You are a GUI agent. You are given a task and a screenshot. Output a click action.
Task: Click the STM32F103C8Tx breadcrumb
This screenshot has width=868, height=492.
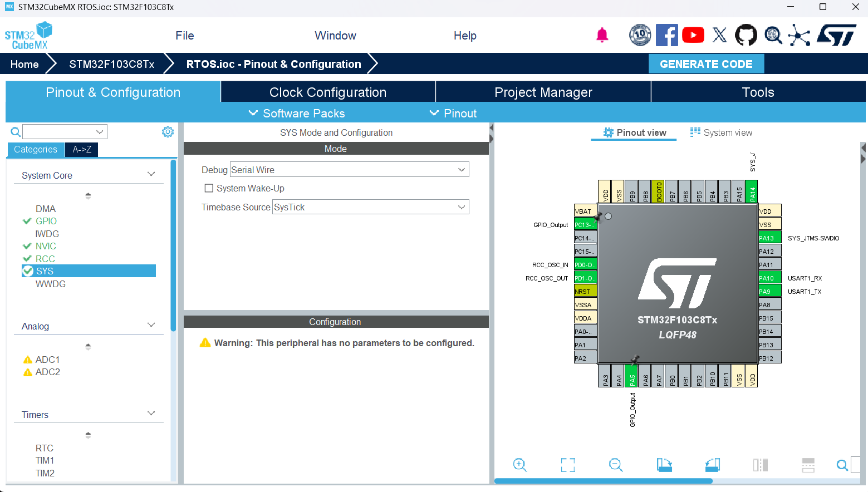[112, 64]
